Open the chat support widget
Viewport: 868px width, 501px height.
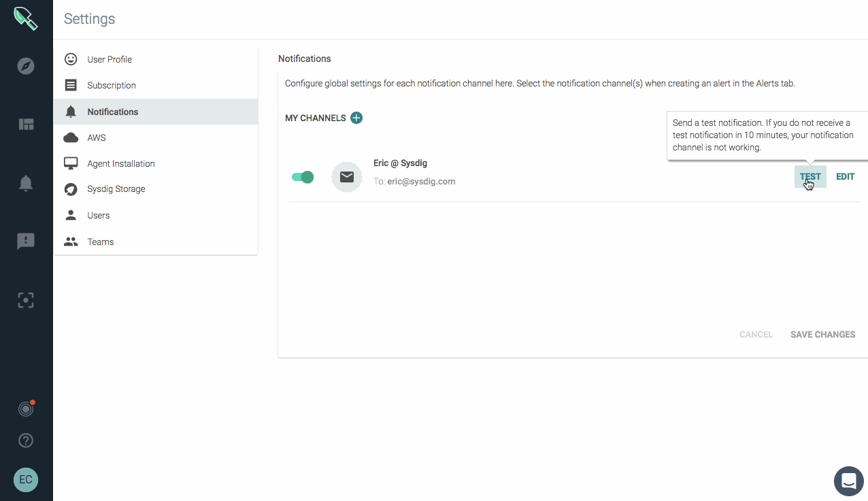point(849,481)
